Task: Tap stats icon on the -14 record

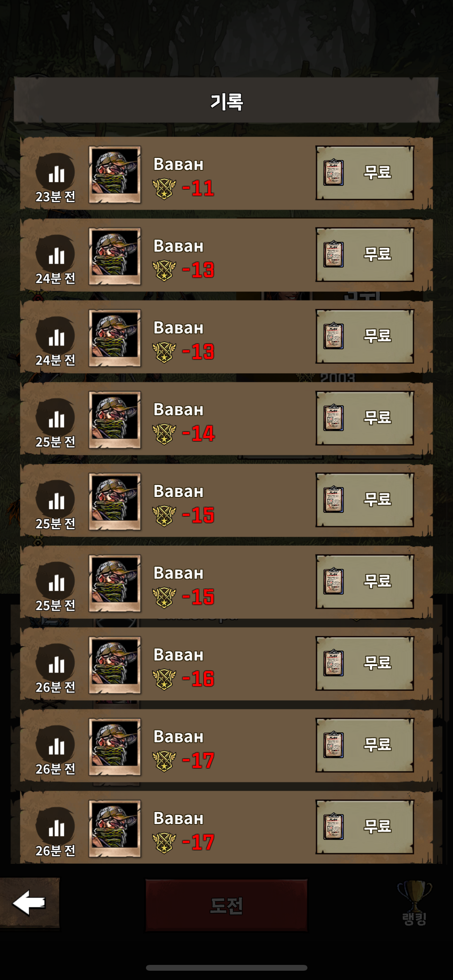Action: point(55,418)
